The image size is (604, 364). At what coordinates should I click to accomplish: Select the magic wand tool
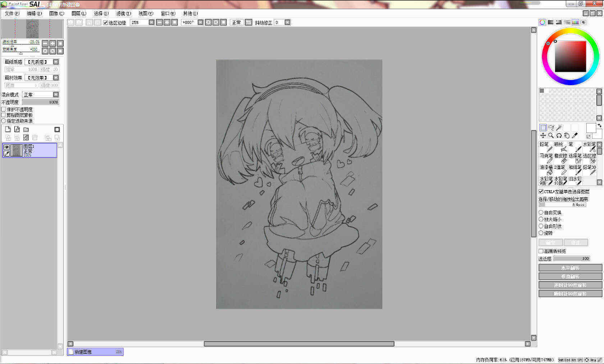pos(559,127)
